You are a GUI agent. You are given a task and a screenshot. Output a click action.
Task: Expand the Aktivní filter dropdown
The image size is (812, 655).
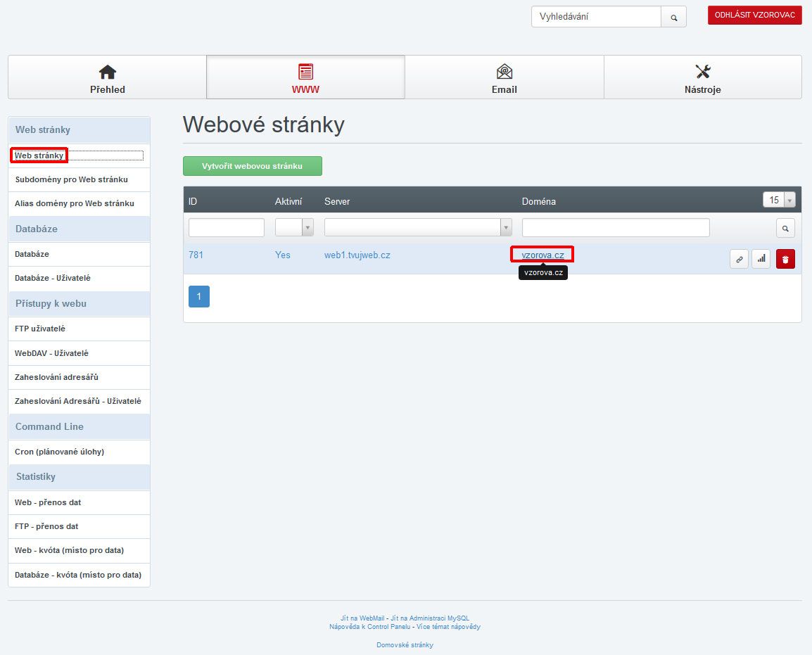pyautogui.click(x=294, y=227)
